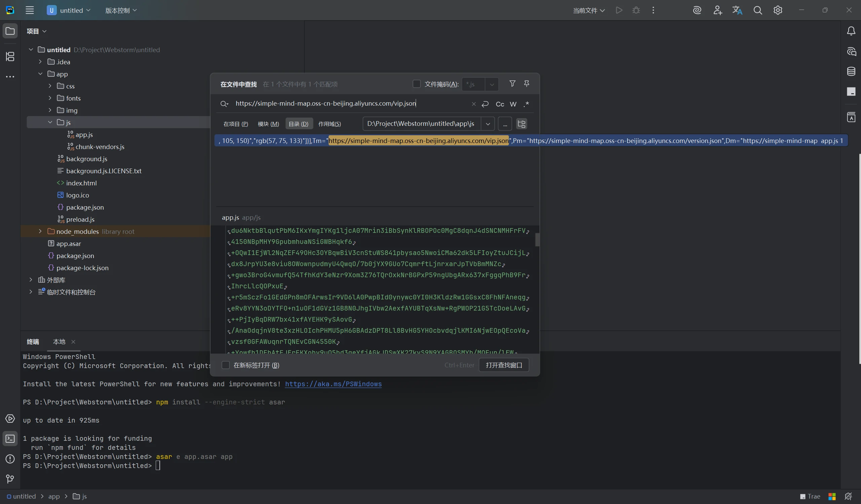
Task: Switch to the 本地 terminal tab
Action: tap(59, 342)
